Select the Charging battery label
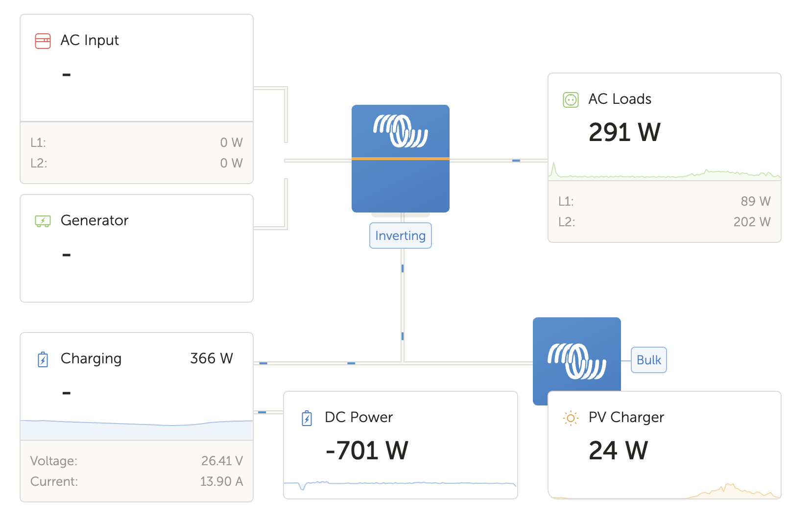 [91, 358]
